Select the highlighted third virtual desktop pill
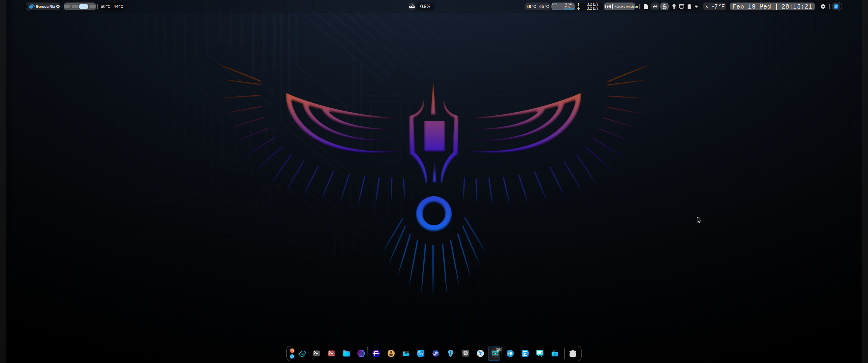Viewport: 868px width, 363px height. tap(84, 6)
